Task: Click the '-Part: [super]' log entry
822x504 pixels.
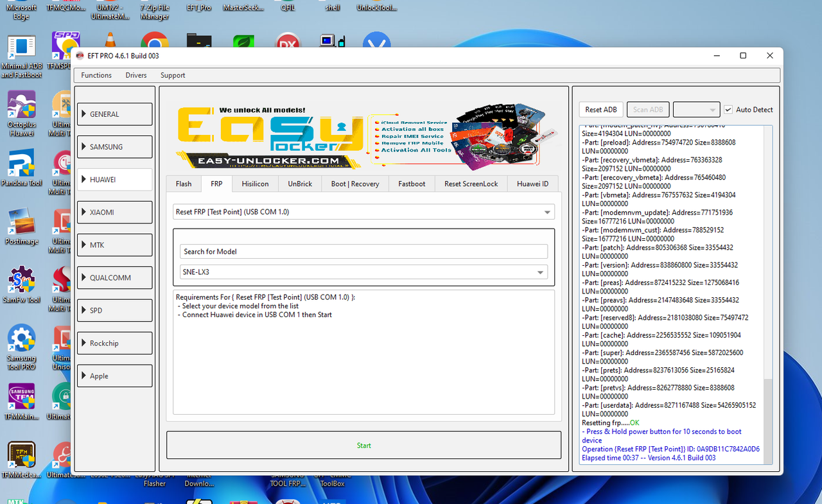Action: coord(662,357)
